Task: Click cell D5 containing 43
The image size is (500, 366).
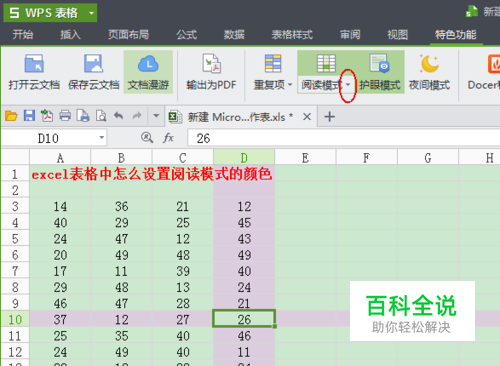Action: (244, 239)
